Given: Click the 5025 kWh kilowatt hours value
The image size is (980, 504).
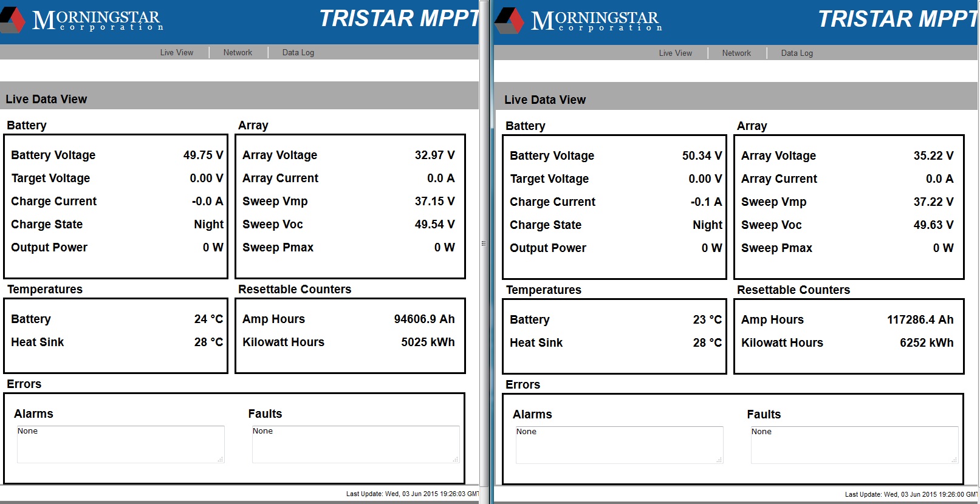Looking at the screenshot, I should pos(428,342).
